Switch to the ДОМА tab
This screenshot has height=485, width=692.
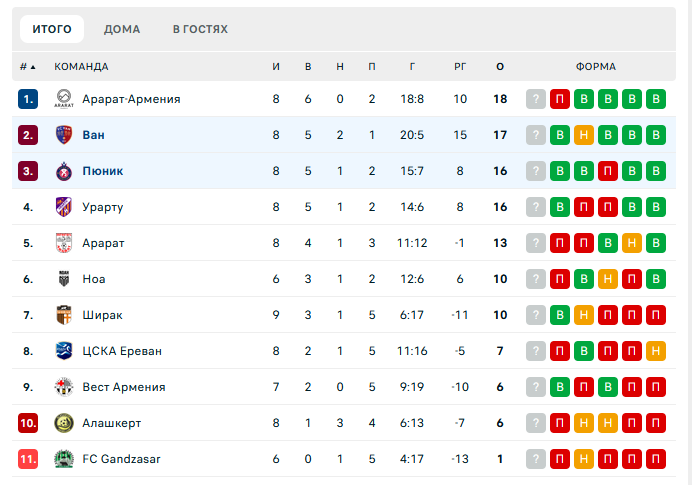pos(122,29)
